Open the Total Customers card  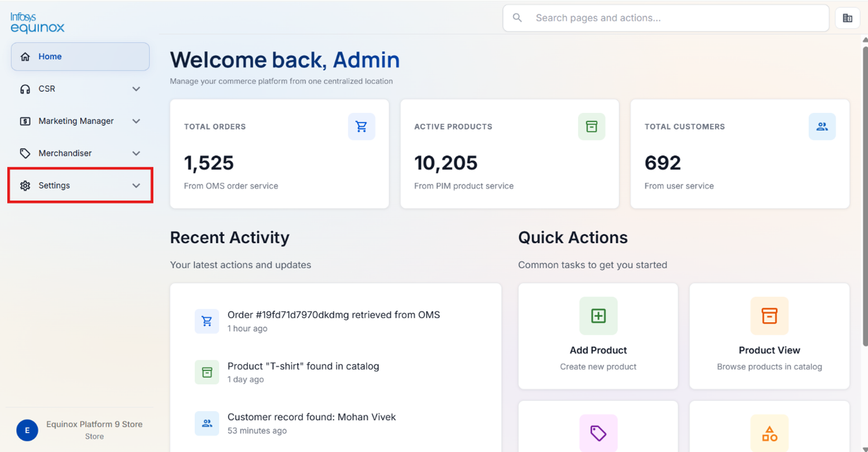(740, 154)
